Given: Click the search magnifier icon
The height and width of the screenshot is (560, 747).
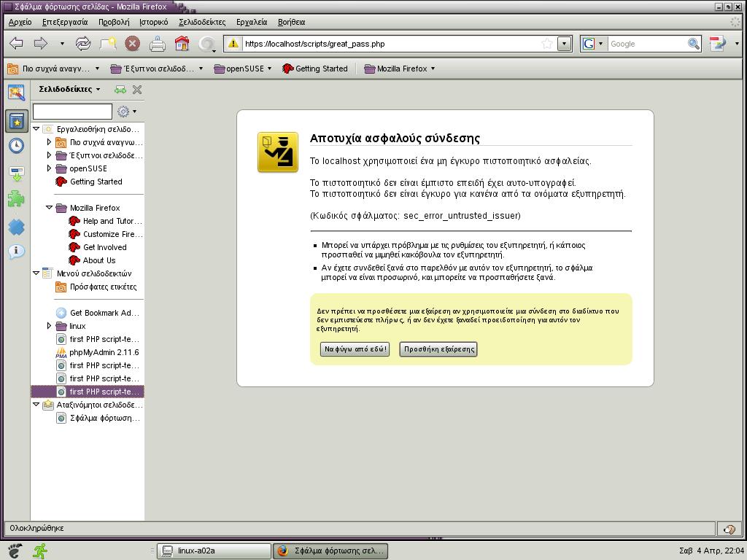Looking at the screenshot, I should point(694,44).
